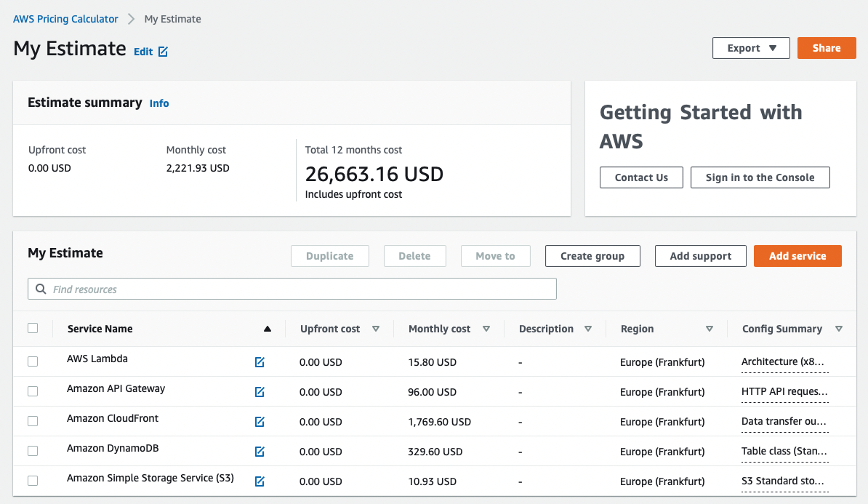Click the 10.93 USD monthly cost cell
868x504 pixels.
click(x=433, y=482)
